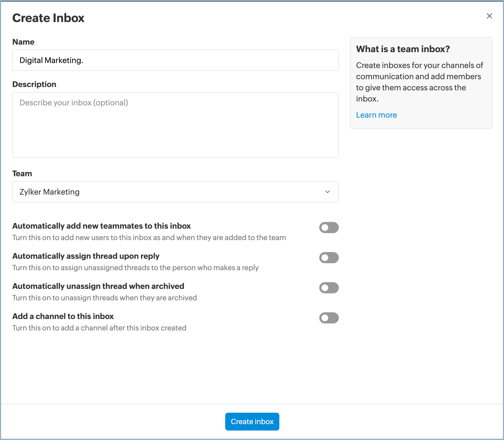Click the Description field label
Screen dimensions: 504x440
pyautogui.click(x=34, y=84)
